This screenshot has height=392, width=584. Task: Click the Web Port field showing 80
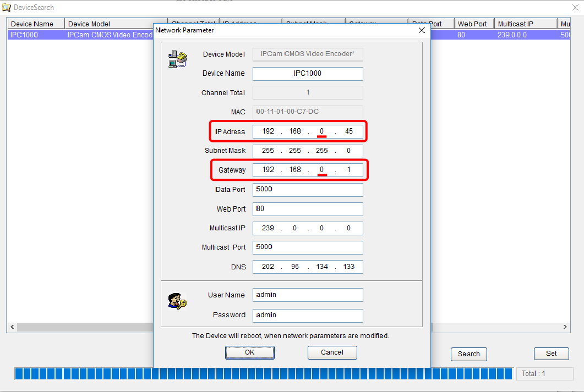(308, 209)
